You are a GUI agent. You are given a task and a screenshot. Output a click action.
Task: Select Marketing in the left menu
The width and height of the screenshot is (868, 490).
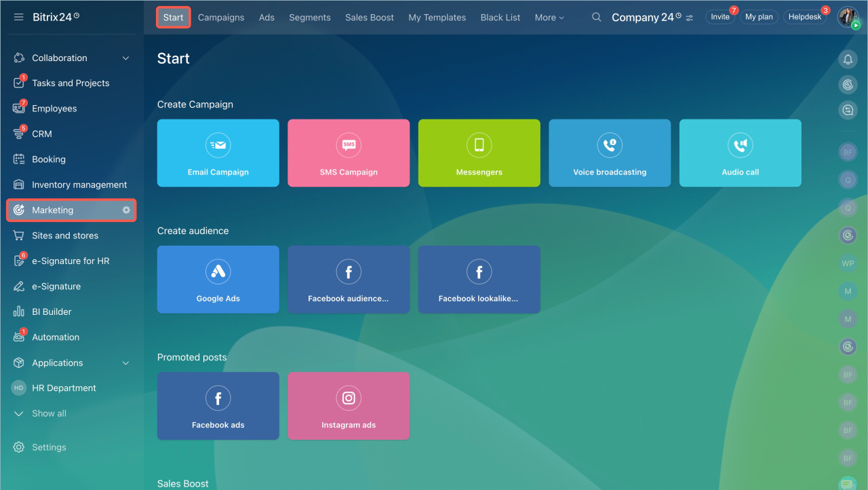(71, 210)
